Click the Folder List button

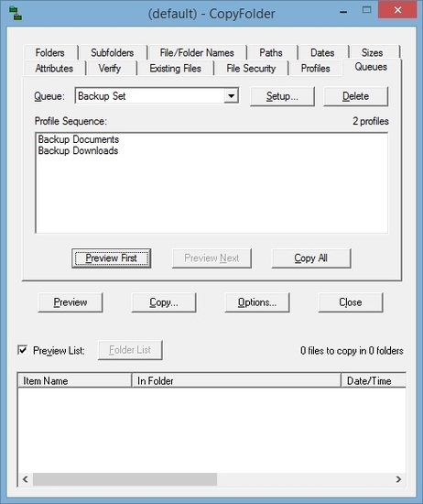[130, 350]
